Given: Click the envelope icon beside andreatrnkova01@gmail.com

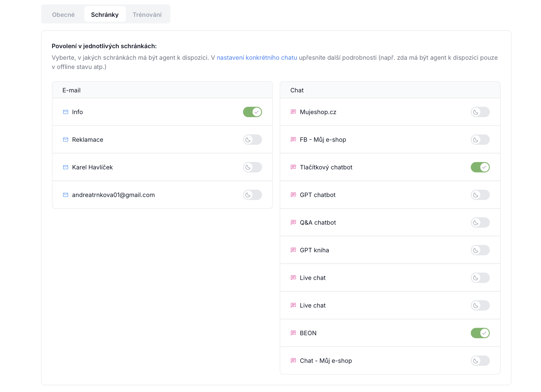Looking at the screenshot, I should tap(65, 195).
